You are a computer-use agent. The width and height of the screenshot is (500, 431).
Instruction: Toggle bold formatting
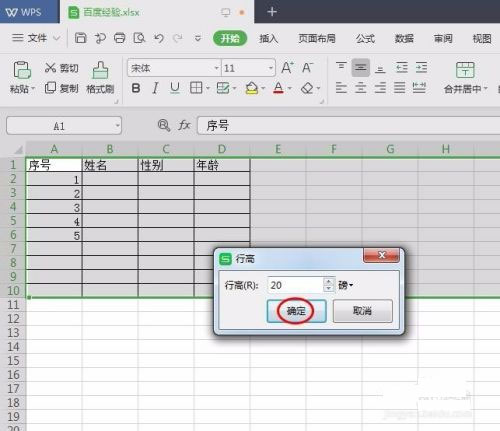(x=136, y=88)
